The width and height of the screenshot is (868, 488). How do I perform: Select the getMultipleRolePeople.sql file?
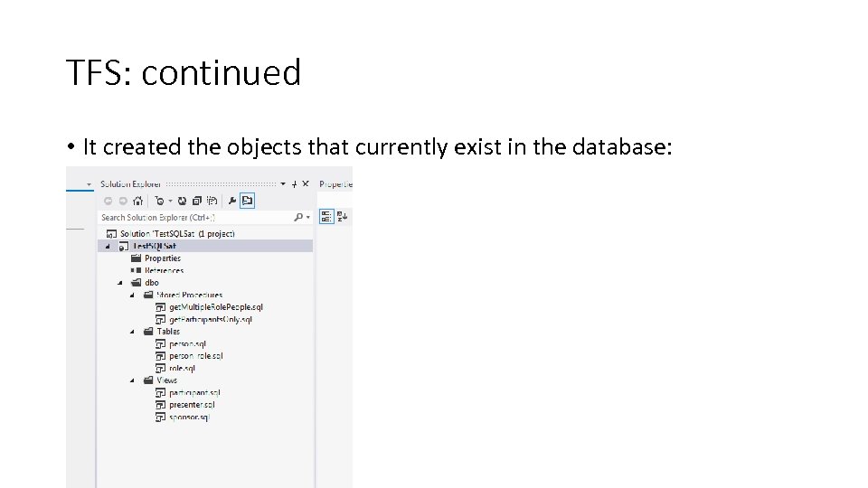point(215,307)
